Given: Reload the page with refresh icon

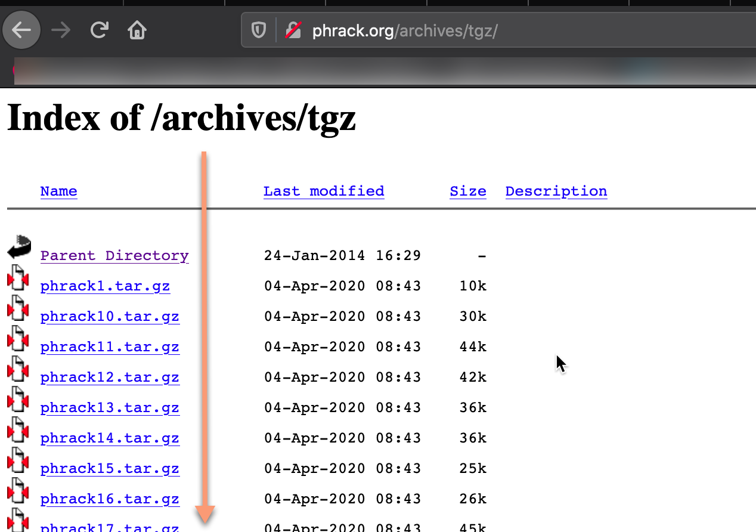Looking at the screenshot, I should (99, 30).
